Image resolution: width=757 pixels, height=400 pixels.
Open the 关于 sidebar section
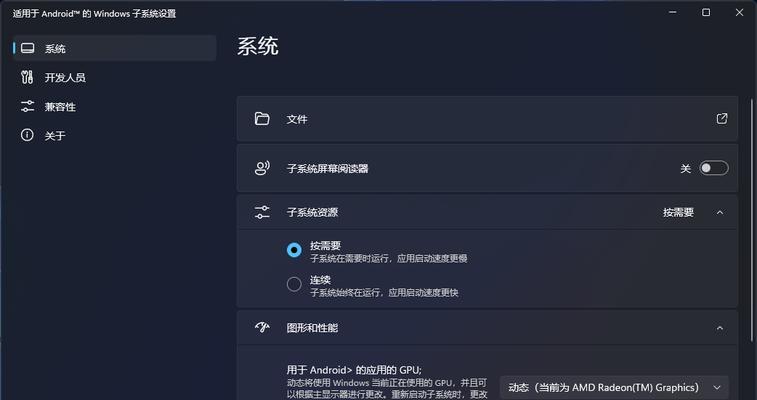[114, 135]
